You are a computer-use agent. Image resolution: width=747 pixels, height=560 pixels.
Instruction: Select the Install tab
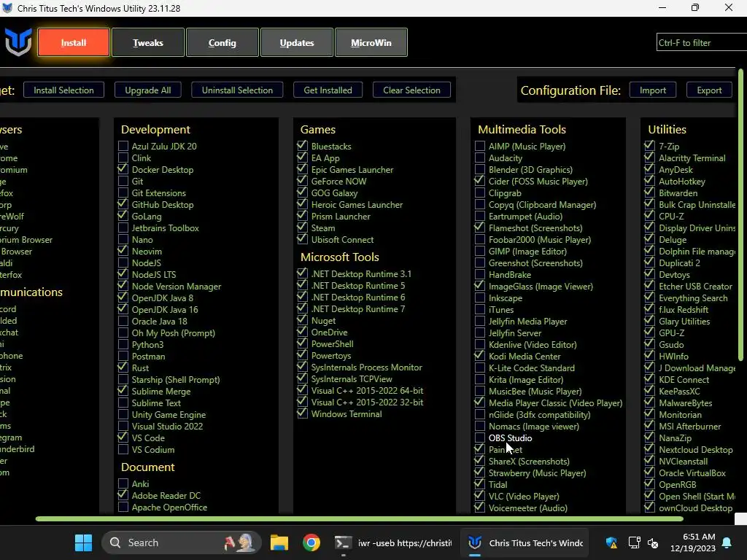pyautogui.click(x=74, y=42)
